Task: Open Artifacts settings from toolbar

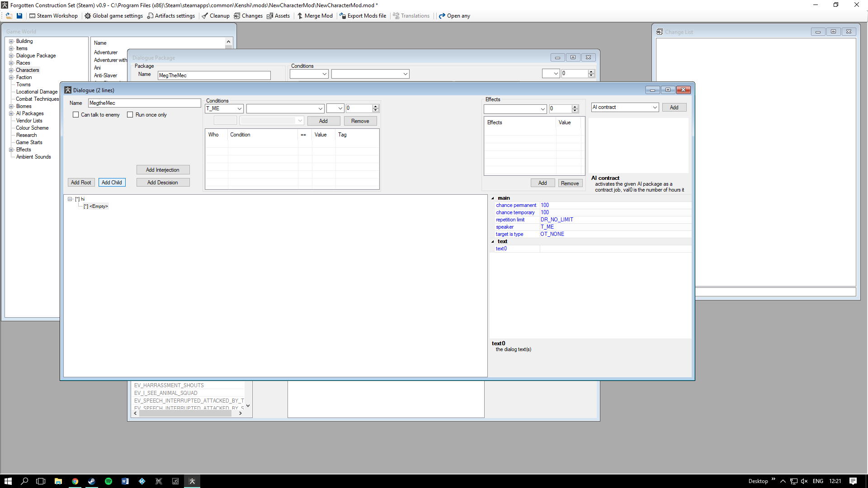Action: click(x=171, y=16)
